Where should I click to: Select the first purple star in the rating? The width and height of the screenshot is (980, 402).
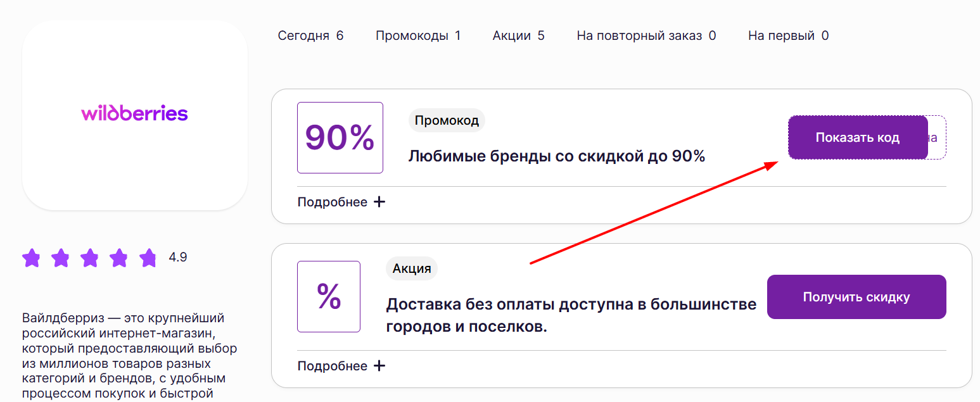[32, 258]
